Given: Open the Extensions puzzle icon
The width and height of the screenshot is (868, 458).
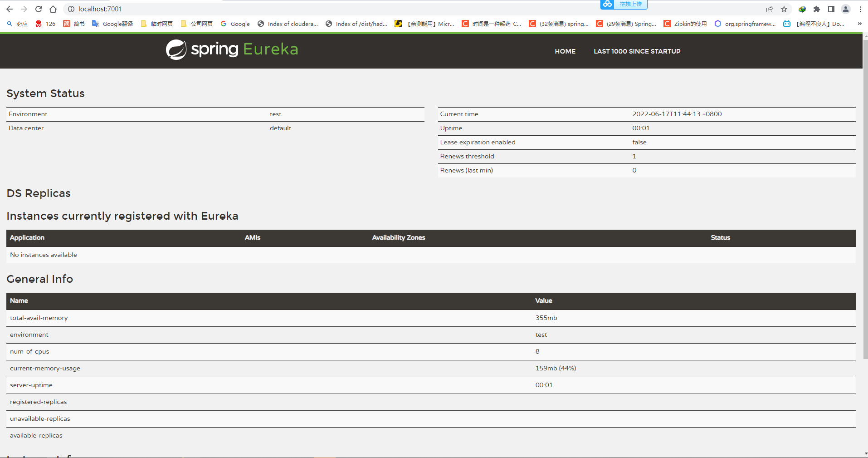Looking at the screenshot, I should (817, 9).
